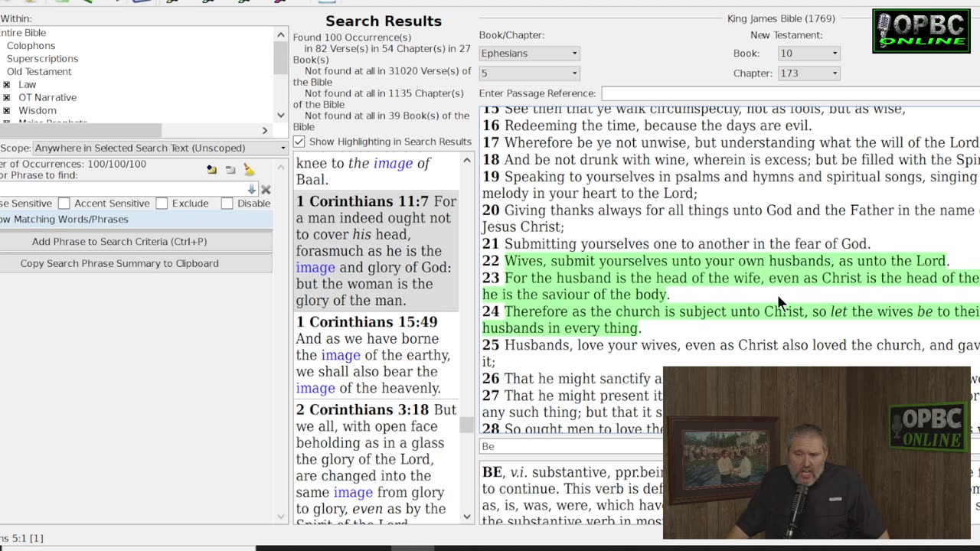The image size is (980, 551).
Task: Select Colophons in the Within tree
Action: (x=31, y=46)
